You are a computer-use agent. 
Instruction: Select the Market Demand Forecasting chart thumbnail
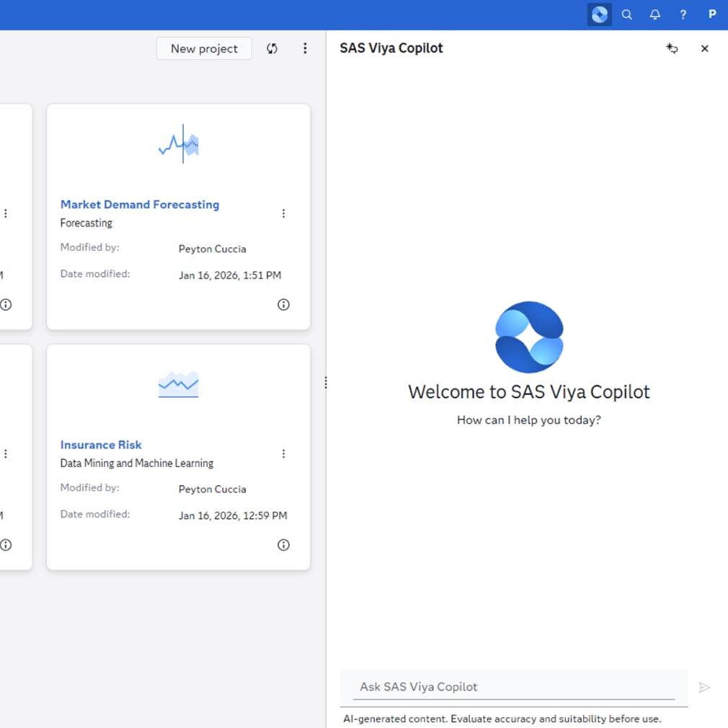pyautogui.click(x=179, y=144)
